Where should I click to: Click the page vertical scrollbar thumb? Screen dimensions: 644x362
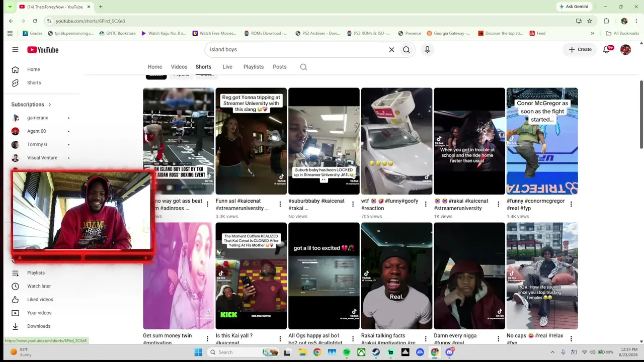pos(641,115)
